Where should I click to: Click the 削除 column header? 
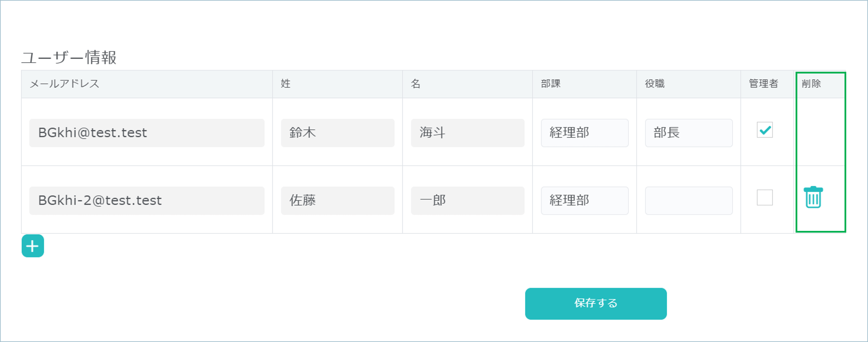point(811,84)
